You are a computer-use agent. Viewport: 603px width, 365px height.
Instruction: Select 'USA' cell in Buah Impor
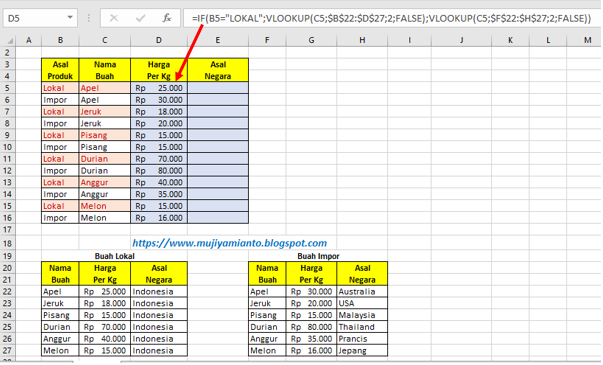(x=362, y=303)
